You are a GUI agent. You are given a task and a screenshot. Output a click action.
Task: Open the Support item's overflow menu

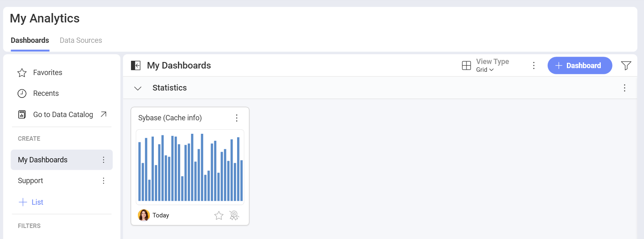104,180
